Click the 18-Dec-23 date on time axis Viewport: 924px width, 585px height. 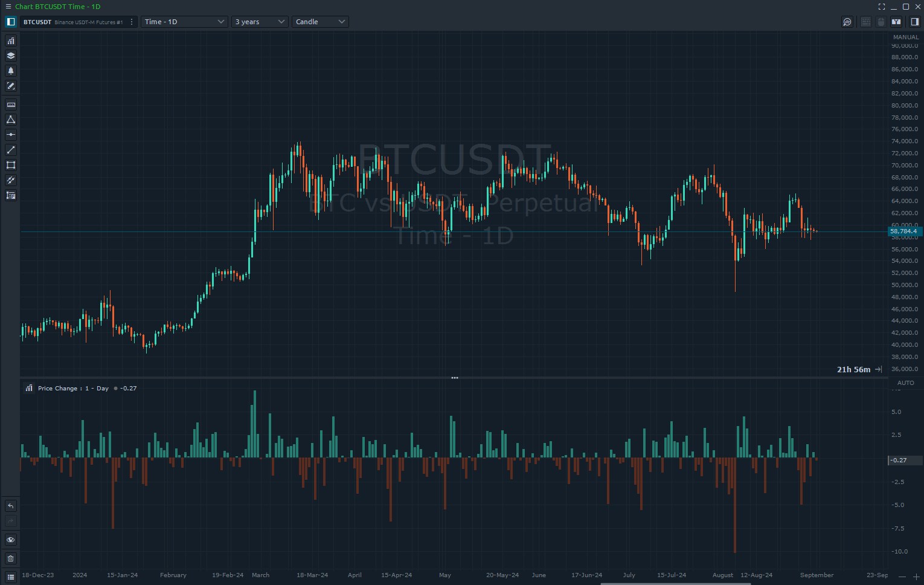click(x=38, y=575)
